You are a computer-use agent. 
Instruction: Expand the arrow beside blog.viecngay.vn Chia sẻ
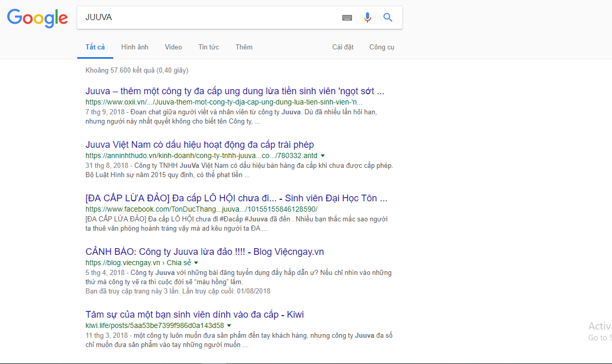coord(196,263)
